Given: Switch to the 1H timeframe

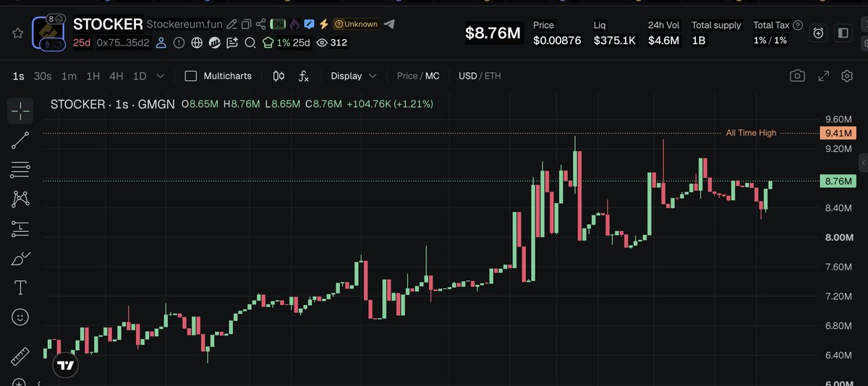Looking at the screenshot, I should [x=93, y=76].
